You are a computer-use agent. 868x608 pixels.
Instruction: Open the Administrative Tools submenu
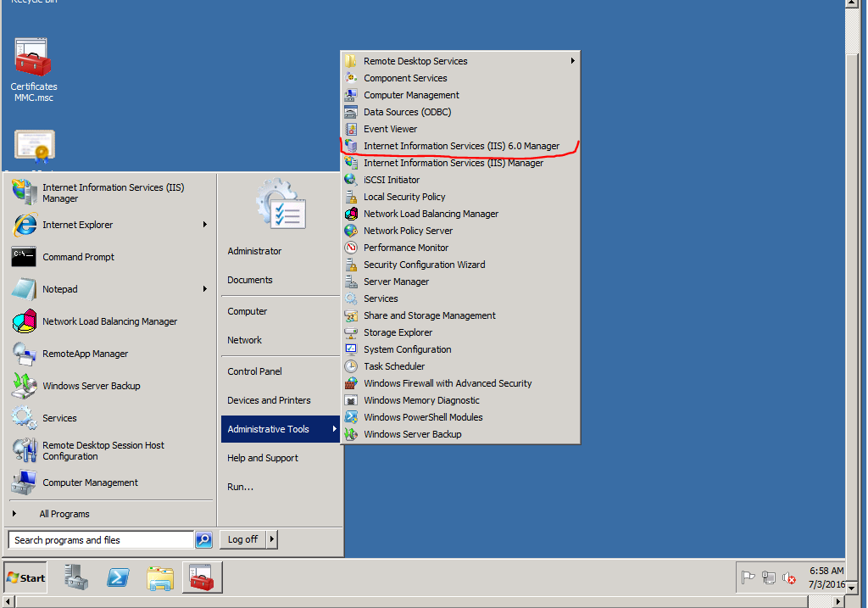click(x=280, y=429)
